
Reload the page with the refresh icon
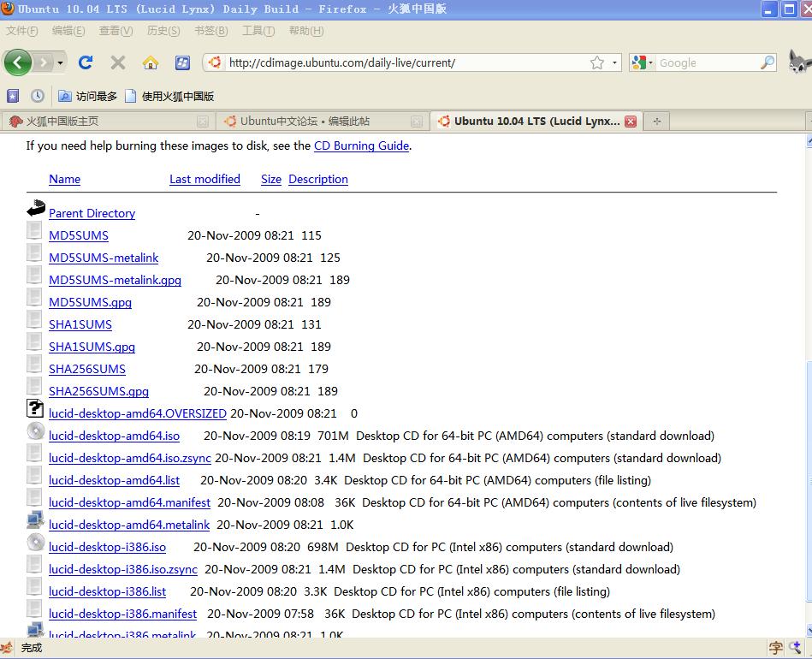click(86, 62)
